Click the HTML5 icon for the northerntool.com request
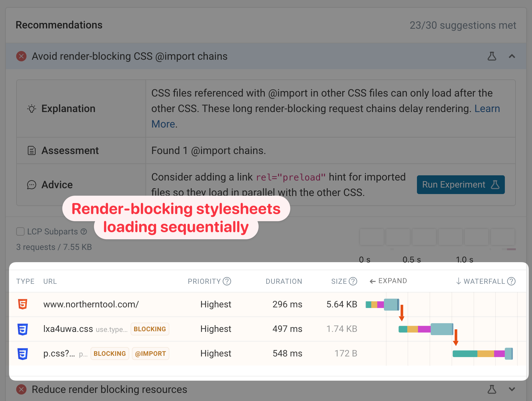The image size is (532, 401). (x=23, y=304)
